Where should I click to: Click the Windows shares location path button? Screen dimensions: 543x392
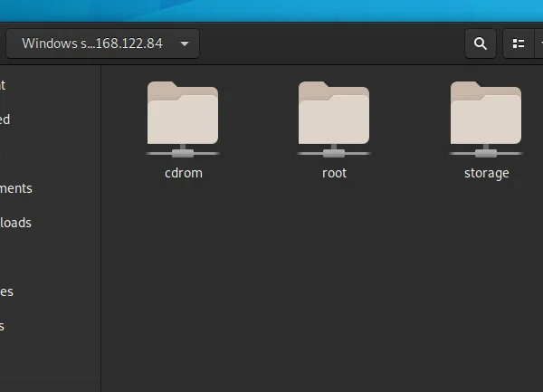(x=91, y=43)
